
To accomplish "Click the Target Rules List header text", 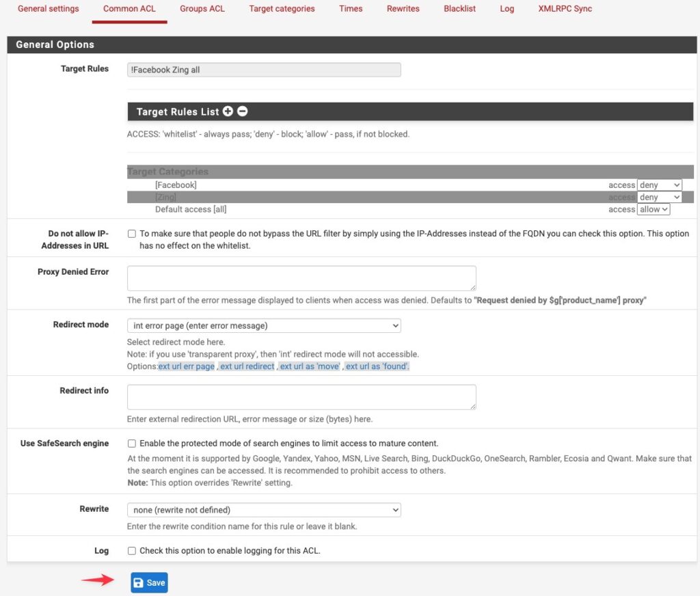I will click(178, 111).
